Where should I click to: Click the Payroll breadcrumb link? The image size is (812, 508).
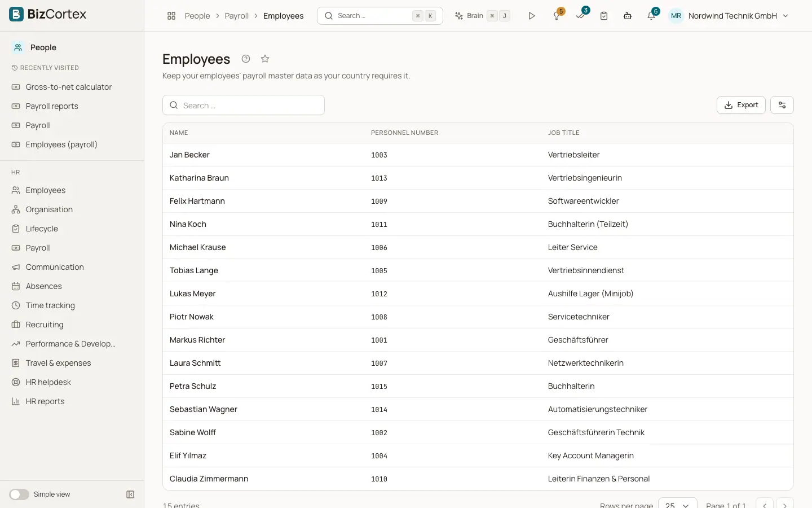pos(237,16)
